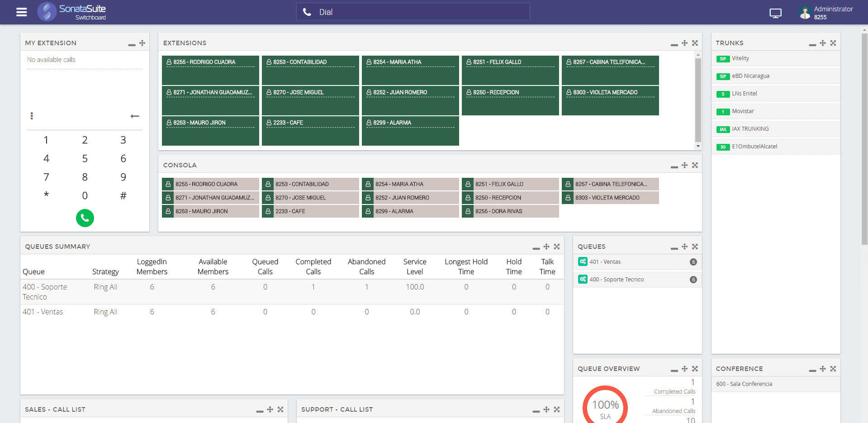Click move icon on My Extension panel
Image resolution: width=868 pixels, height=423 pixels.
click(142, 43)
